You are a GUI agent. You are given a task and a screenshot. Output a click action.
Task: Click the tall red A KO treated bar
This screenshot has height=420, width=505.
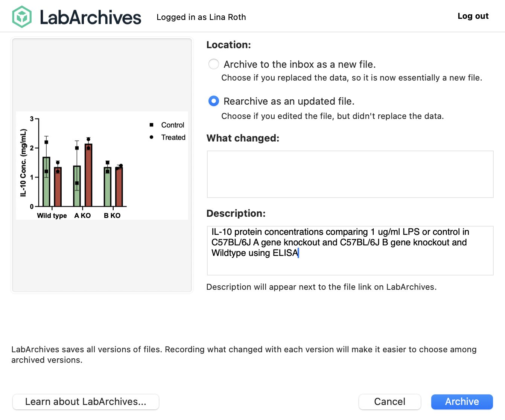[88, 175]
